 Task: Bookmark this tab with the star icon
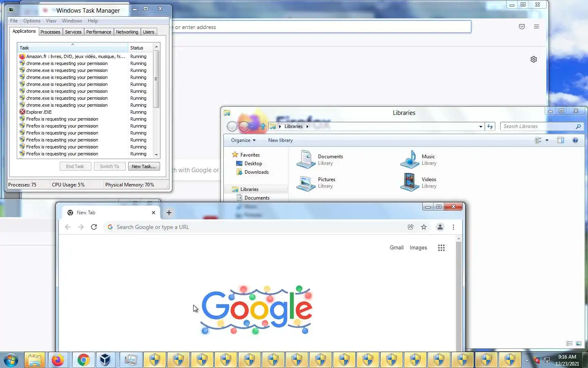(424, 227)
